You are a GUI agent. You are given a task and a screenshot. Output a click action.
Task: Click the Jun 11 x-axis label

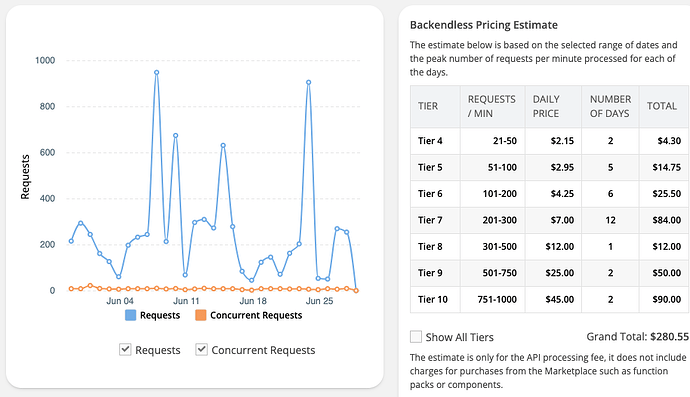[x=186, y=301]
